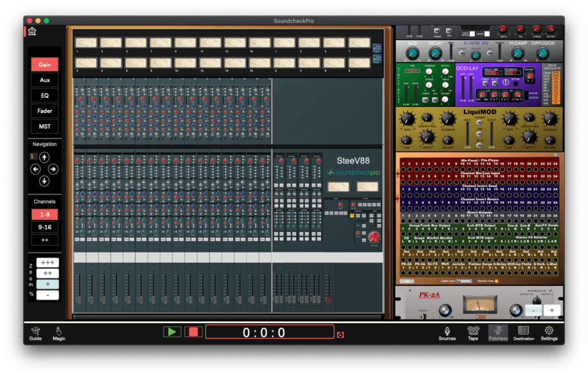Image resolution: width=588 pixels, height=376 pixels.
Task: Toggle Simple Delay POWER button
Action: pos(425,100)
